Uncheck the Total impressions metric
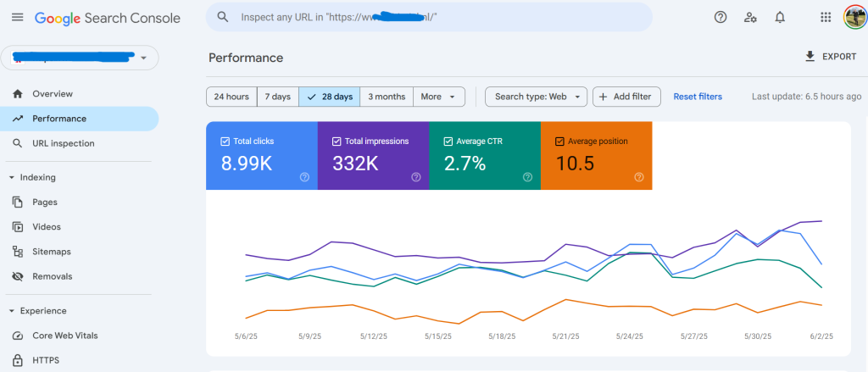 pos(337,142)
